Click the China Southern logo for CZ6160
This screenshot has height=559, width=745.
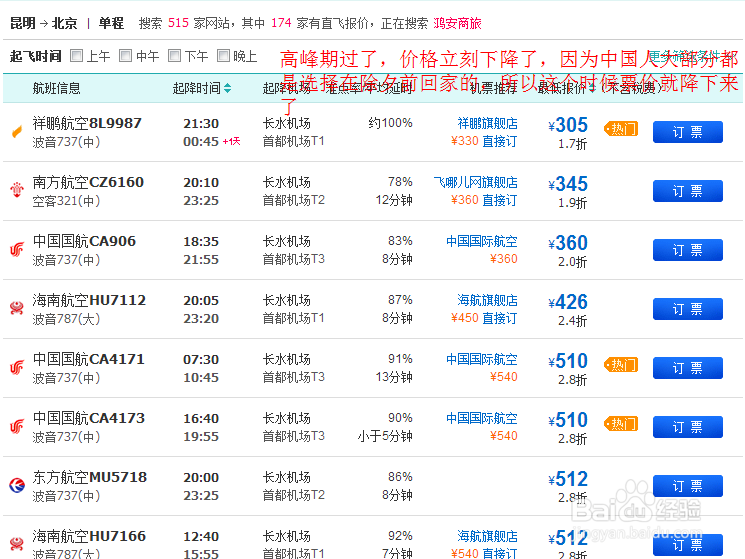(x=17, y=189)
